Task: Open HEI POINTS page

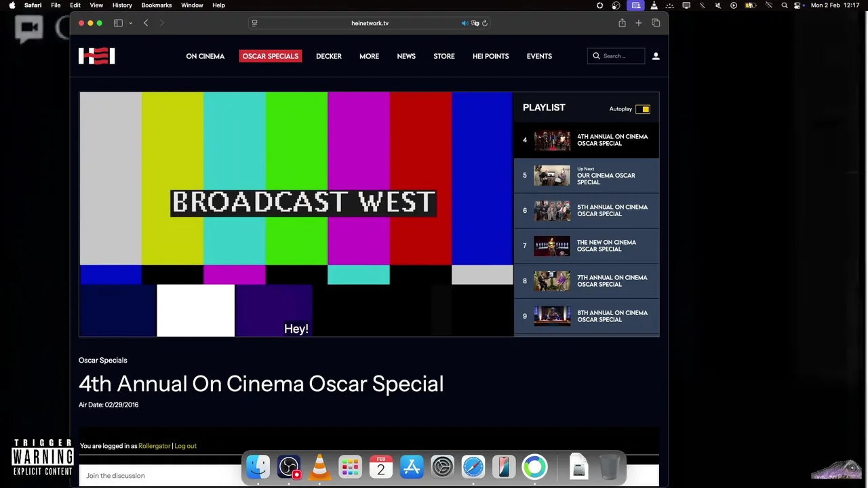Action: click(490, 56)
